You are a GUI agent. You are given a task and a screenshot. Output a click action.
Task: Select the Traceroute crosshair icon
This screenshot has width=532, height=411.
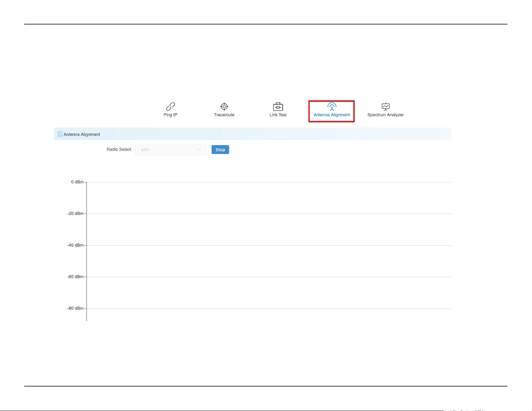[x=224, y=107]
